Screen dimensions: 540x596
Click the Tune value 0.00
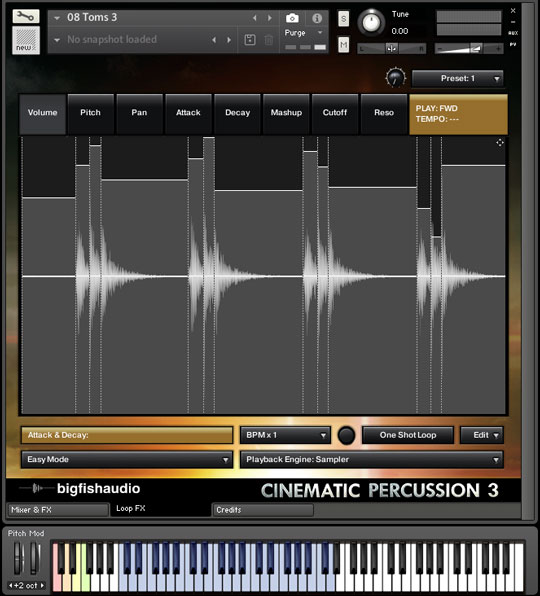coord(400,31)
